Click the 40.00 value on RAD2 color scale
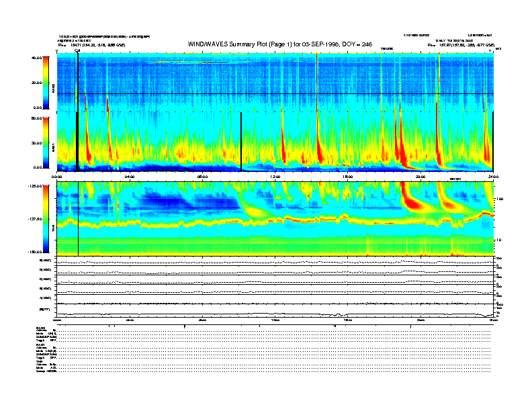The height and width of the screenshot is (411, 532). 36,58
